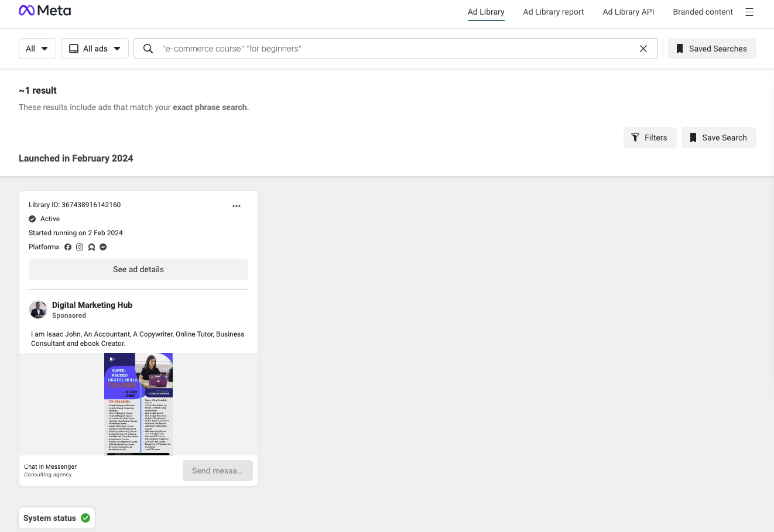Click the search magnifying glass icon

tap(148, 49)
